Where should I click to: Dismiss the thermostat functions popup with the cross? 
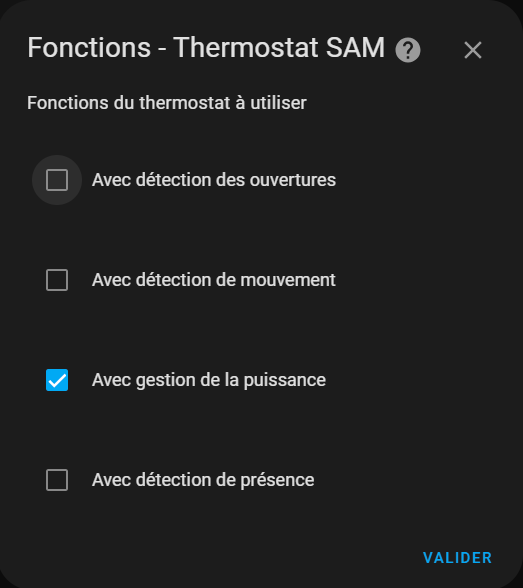[473, 50]
